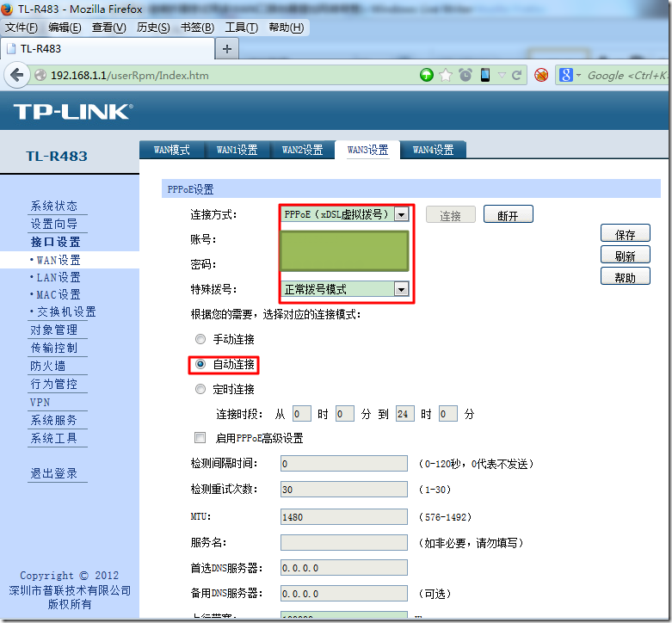
Task: Click the 检测重试次数 input field
Action: click(344, 490)
